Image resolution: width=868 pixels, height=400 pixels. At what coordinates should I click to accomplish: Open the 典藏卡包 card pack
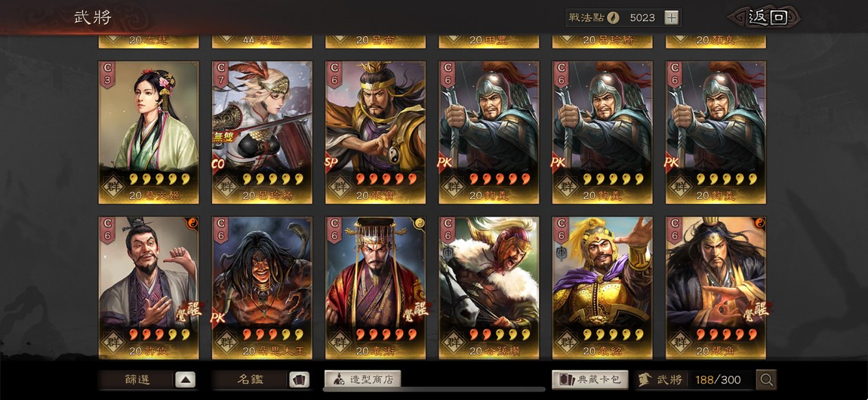pos(590,380)
